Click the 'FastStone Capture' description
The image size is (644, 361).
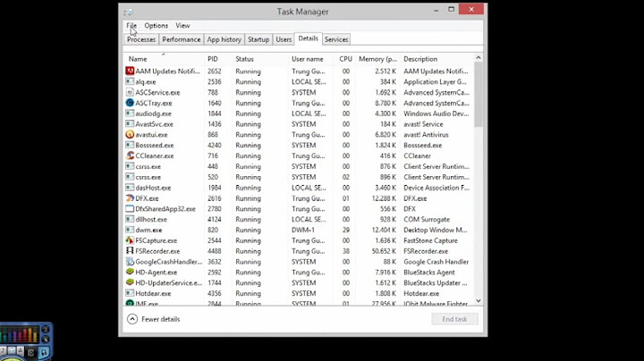click(x=430, y=240)
